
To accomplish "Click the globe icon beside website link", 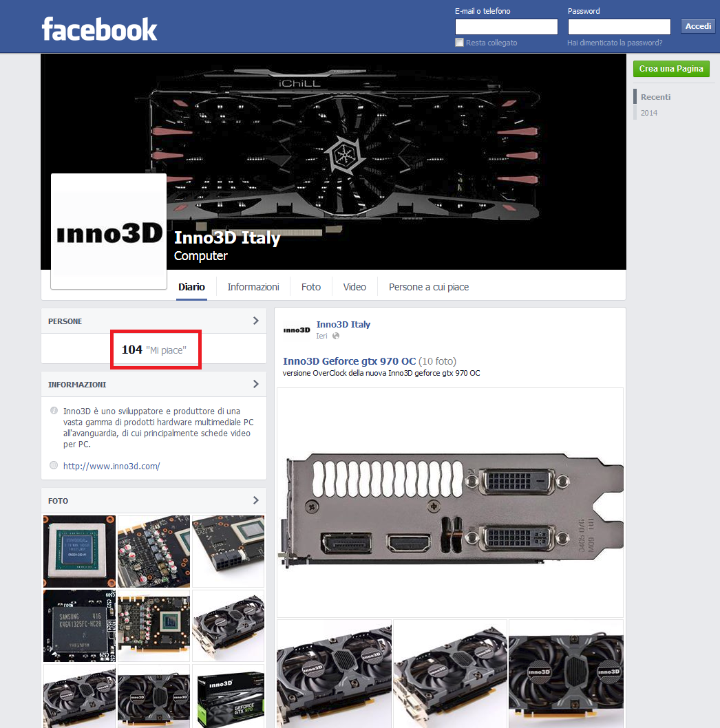I will [54, 465].
